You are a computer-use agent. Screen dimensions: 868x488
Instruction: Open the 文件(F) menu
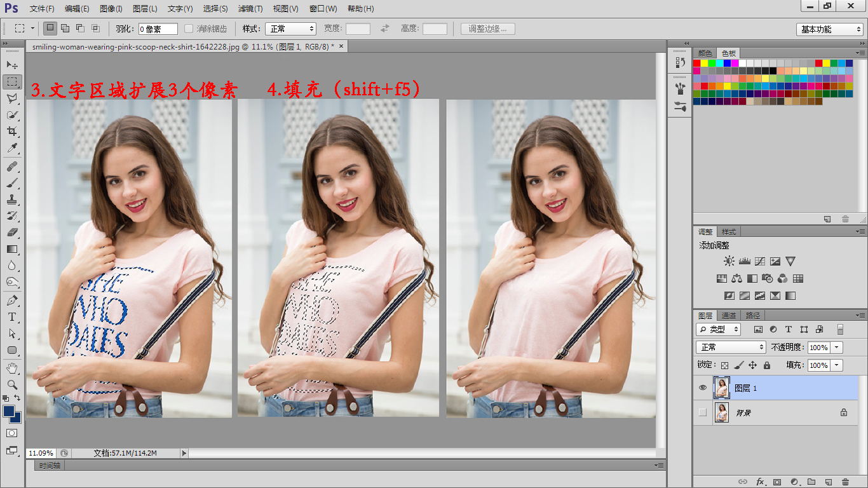(42, 9)
